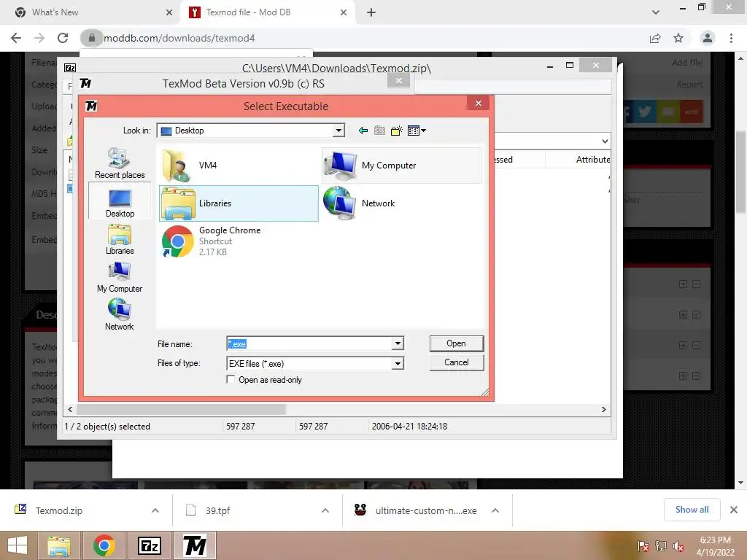Open the Windows Start menu
This screenshot has width=747, height=560.
pos(18,545)
